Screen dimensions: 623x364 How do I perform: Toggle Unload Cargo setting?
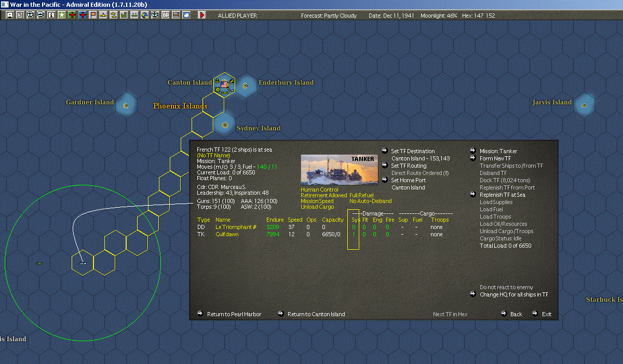[318, 207]
